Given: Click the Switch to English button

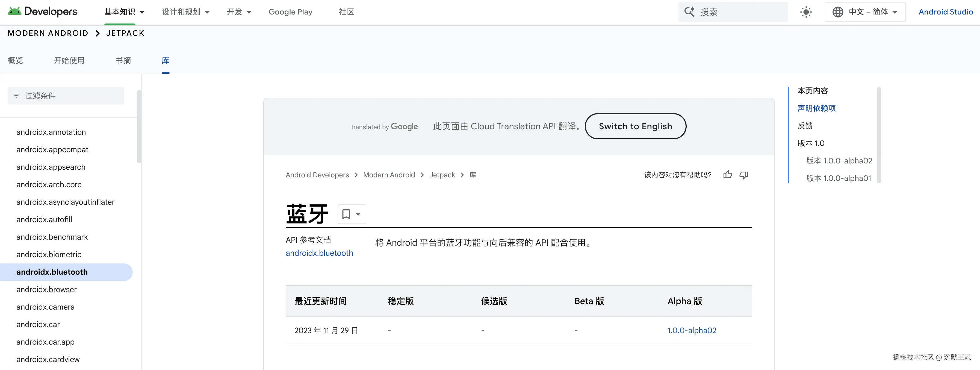Looking at the screenshot, I should (x=635, y=126).
